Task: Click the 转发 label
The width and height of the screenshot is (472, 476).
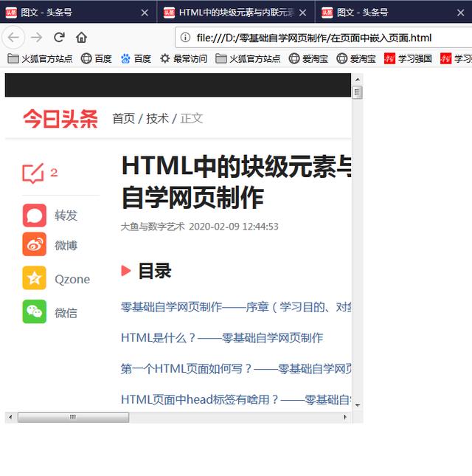Action: (x=66, y=215)
